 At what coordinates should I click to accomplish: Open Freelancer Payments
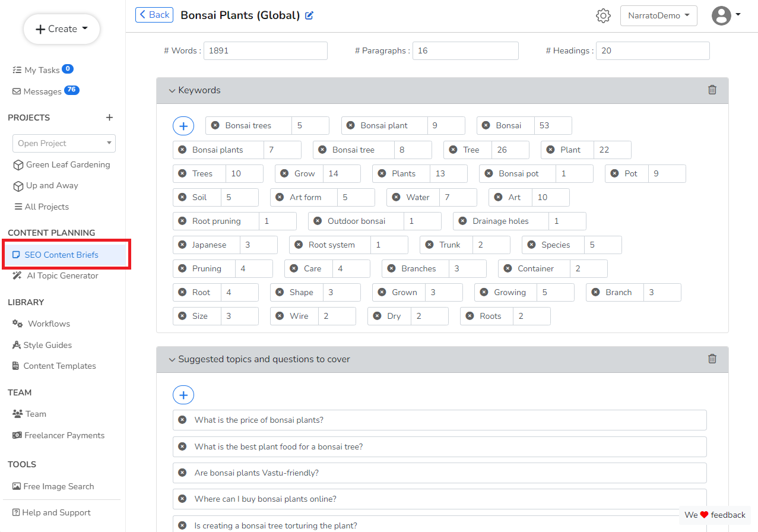tap(58, 435)
